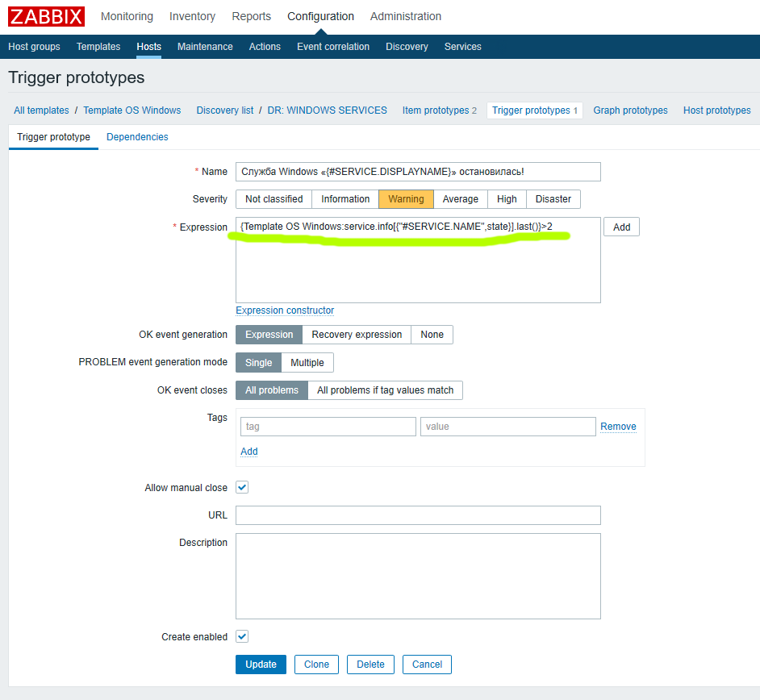Viewport: 760px width, 700px height.
Task: Open the Administration menu
Action: click(x=406, y=16)
